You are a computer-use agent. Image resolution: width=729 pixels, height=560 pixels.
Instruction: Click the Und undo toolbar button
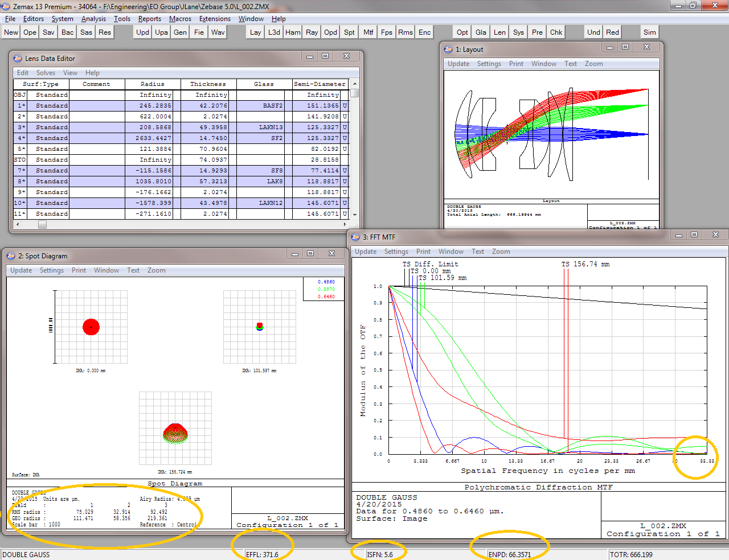pos(593,32)
